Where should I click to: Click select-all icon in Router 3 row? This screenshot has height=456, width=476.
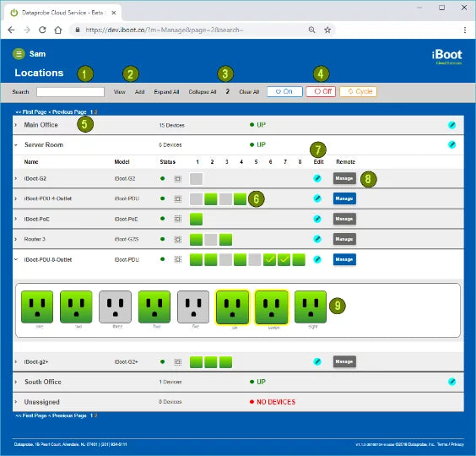178,239
